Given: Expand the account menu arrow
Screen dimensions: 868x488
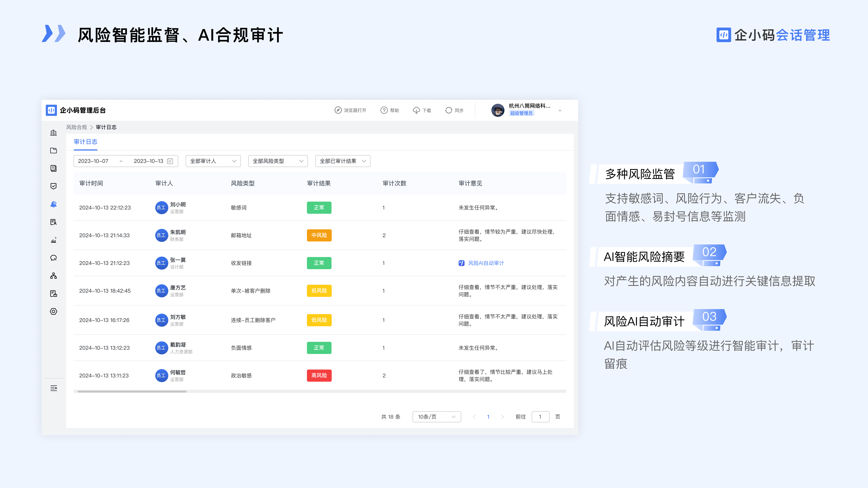Looking at the screenshot, I should 560,110.
